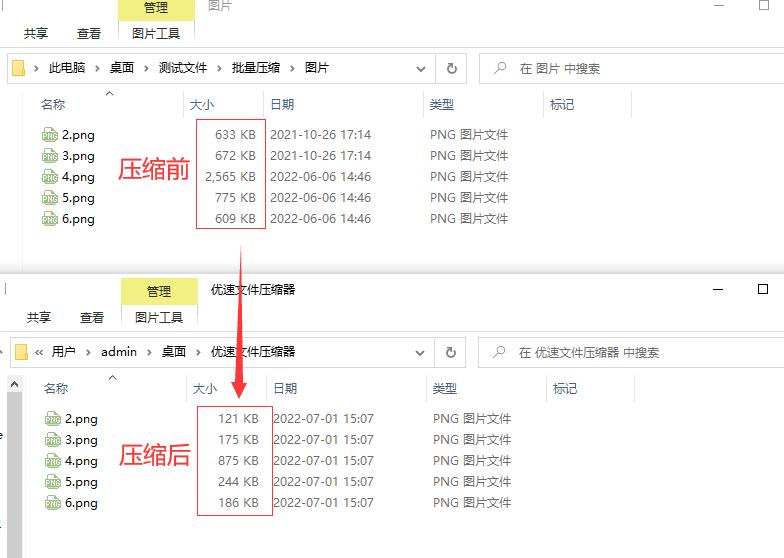The image size is (784, 558).
Task: Sort by 类型 column in 图片 window
Action: [442, 104]
